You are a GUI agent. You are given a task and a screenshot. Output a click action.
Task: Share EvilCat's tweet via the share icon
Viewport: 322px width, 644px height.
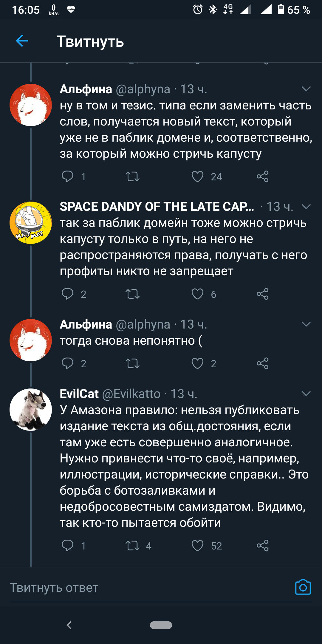263,545
